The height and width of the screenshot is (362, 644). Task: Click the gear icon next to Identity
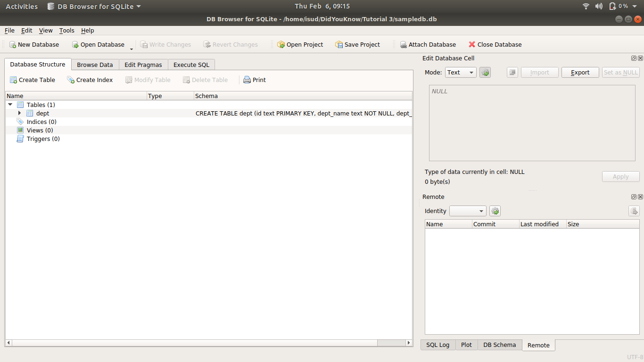495,211
